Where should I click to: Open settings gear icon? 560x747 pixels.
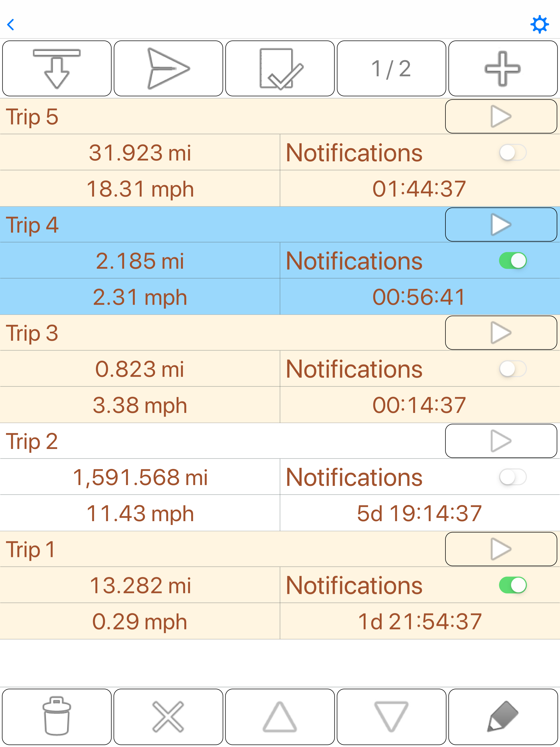pos(539,25)
